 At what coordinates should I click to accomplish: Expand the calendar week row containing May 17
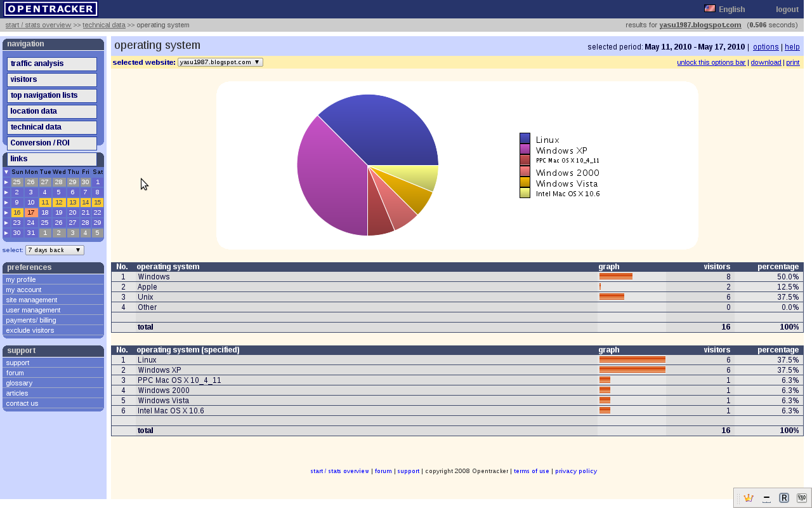coord(6,212)
